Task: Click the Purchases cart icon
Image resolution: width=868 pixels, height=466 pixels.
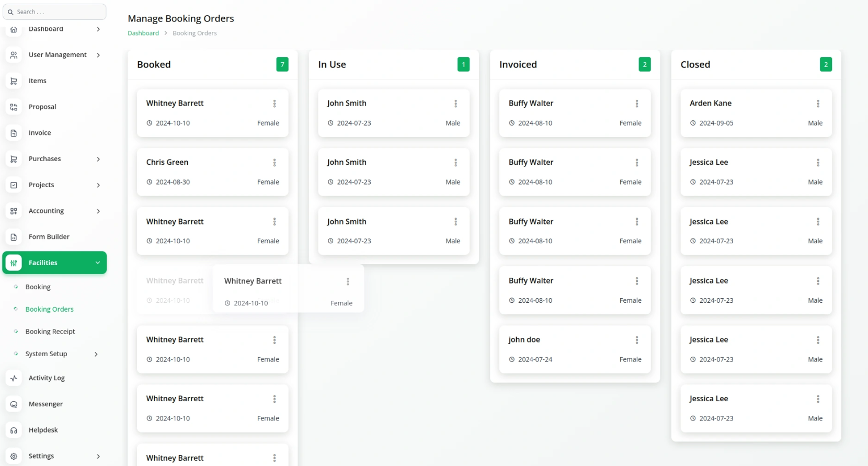Action: click(14, 159)
